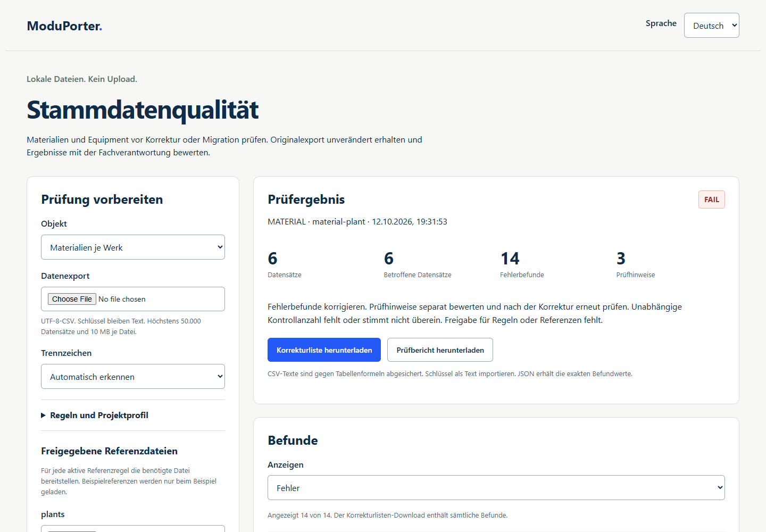
Task: Click the Datensätze label under the first 6
Action: (285, 275)
